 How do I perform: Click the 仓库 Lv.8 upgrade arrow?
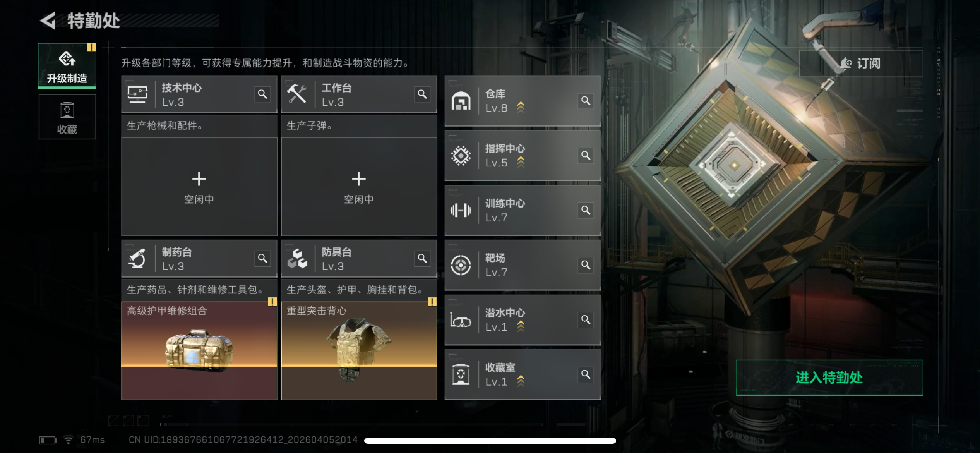(521, 107)
